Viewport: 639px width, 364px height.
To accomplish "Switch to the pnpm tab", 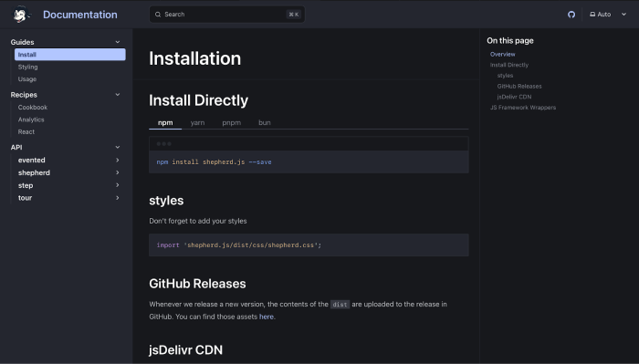I will click(232, 122).
